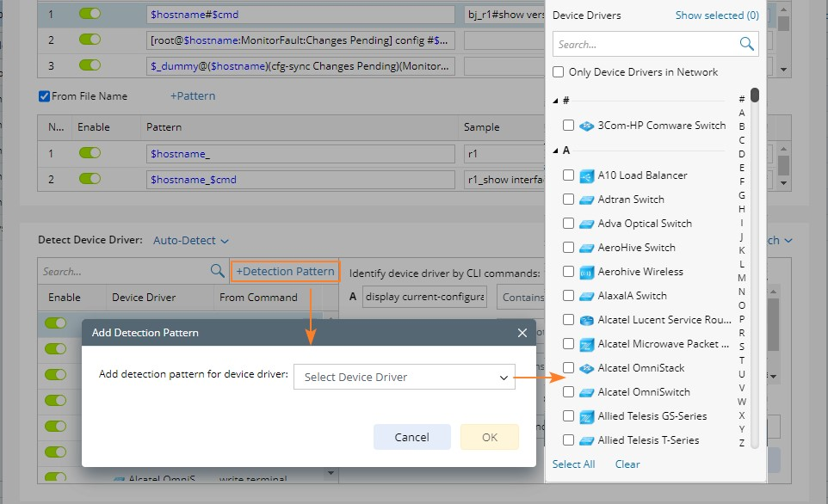Click the Alcatel Lucent Service Router icon

click(587, 320)
